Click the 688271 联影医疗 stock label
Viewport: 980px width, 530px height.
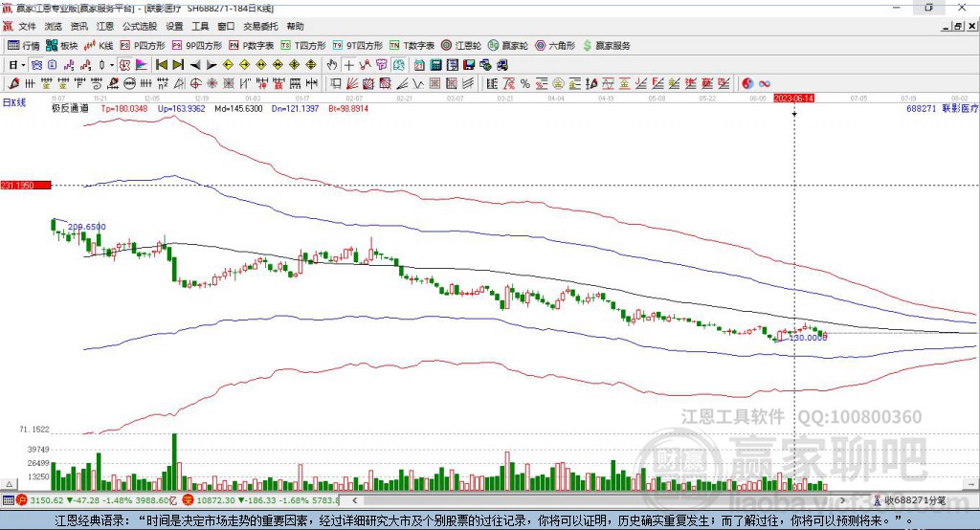(942, 108)
